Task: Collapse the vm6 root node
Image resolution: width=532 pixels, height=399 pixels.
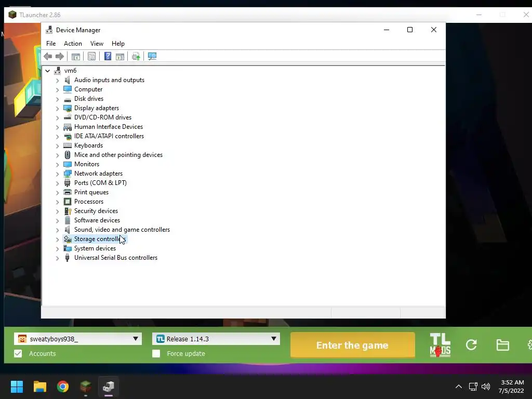Action: (x=48, y=71)
